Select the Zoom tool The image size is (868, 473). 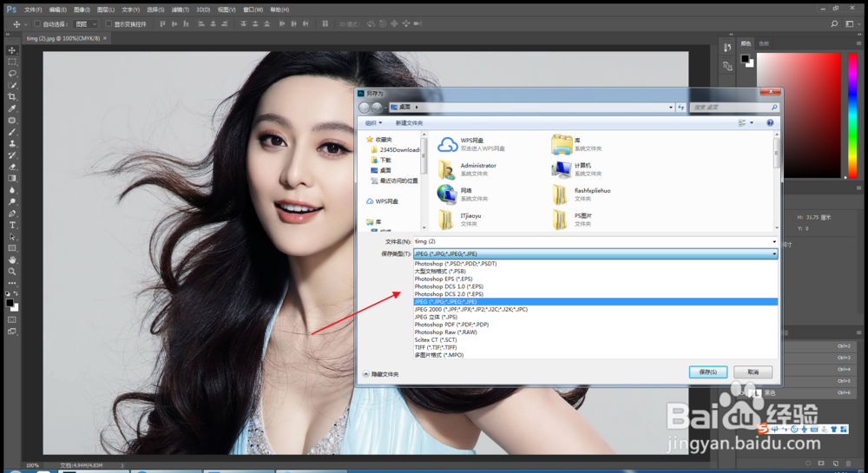coord(12,272)
